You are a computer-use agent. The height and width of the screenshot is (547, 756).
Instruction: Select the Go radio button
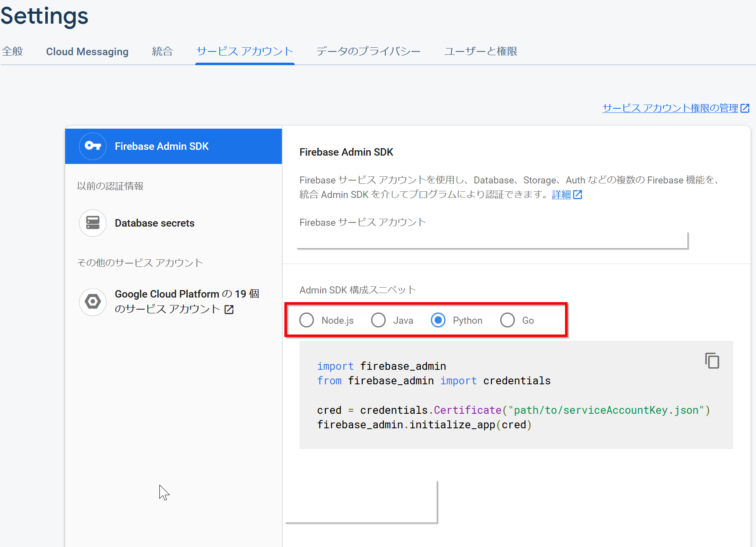[x=507, y=320]
